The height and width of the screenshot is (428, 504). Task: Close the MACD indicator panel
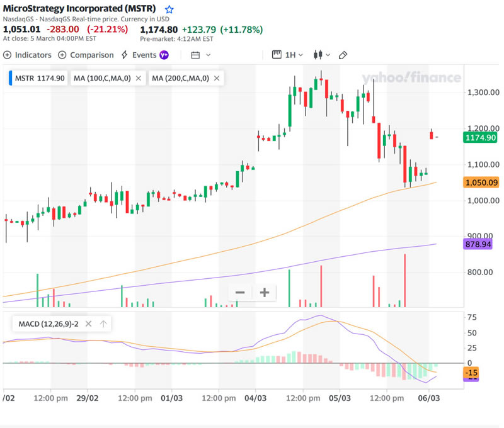tap(88, 324)
